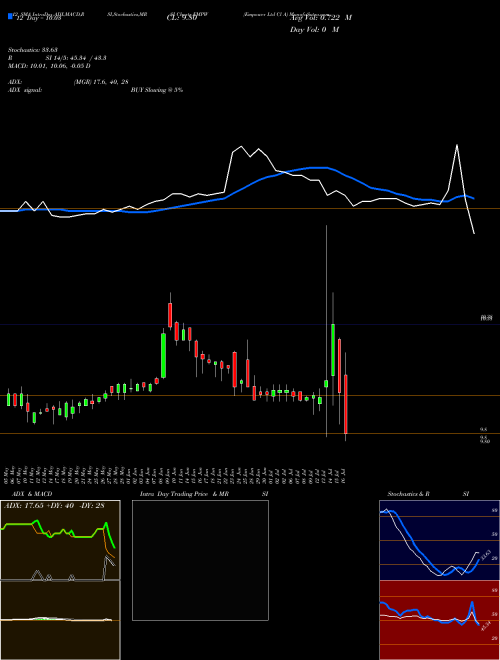This screenshot has height=660, width=500.
Task: Open the ADX indicator chart with green line
Action: pos(60,540)
